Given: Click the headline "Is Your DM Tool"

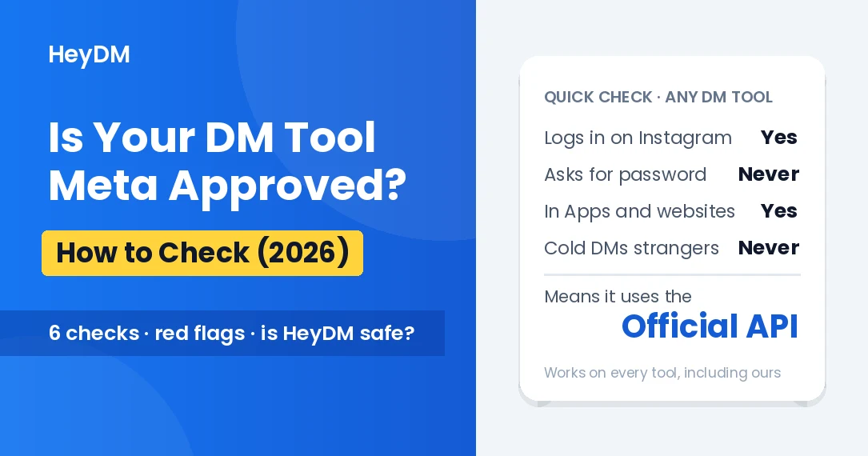Looking at the screenshot, I should click(212, 138).
